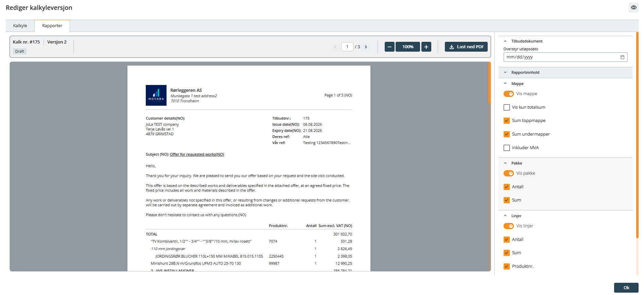Check the Inkluder MVA box
Screen dimensions: 644x295
click(507, 148)
